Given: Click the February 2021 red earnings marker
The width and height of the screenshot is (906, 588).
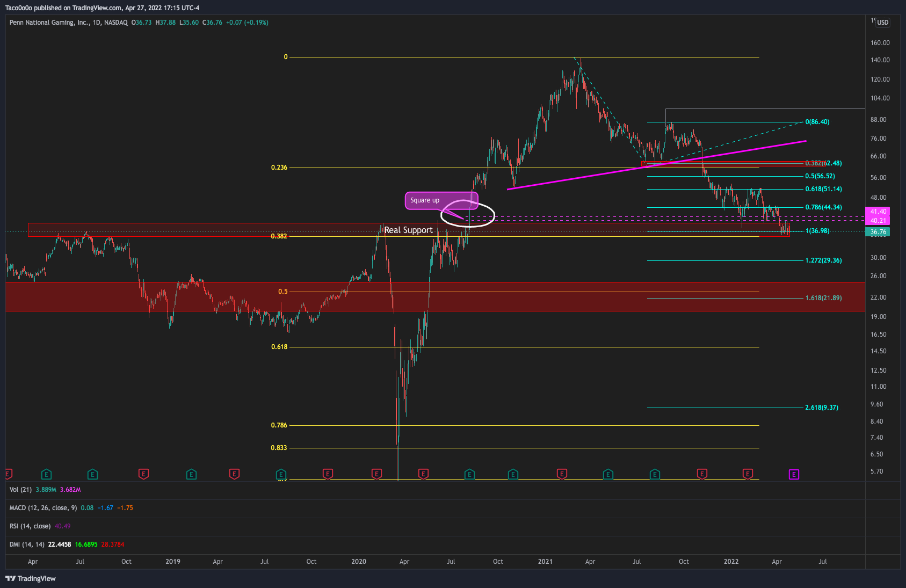Looking at the screenshot, I should [562, 474].
